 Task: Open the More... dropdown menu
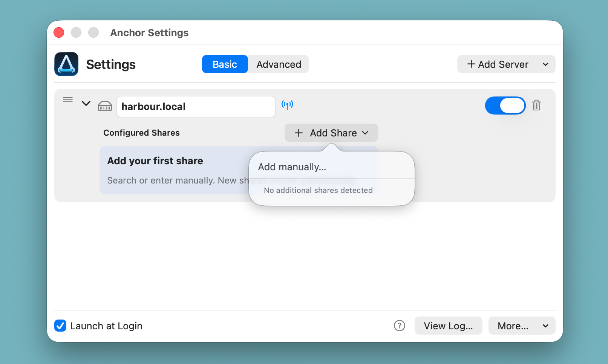pos(522,326)
